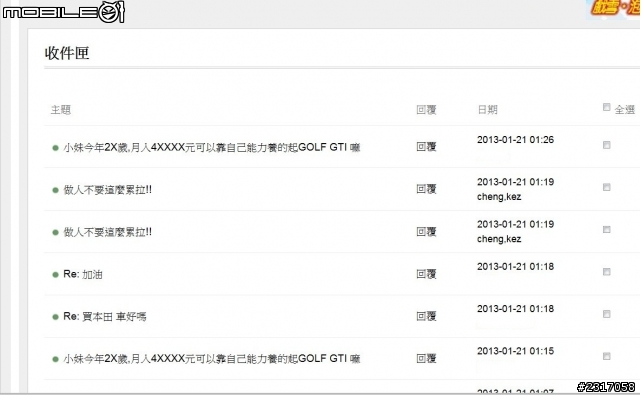Click the 01:18 date on the Re: 買本田 車好嗎 row
641x395 pixels.
(515, 309)
